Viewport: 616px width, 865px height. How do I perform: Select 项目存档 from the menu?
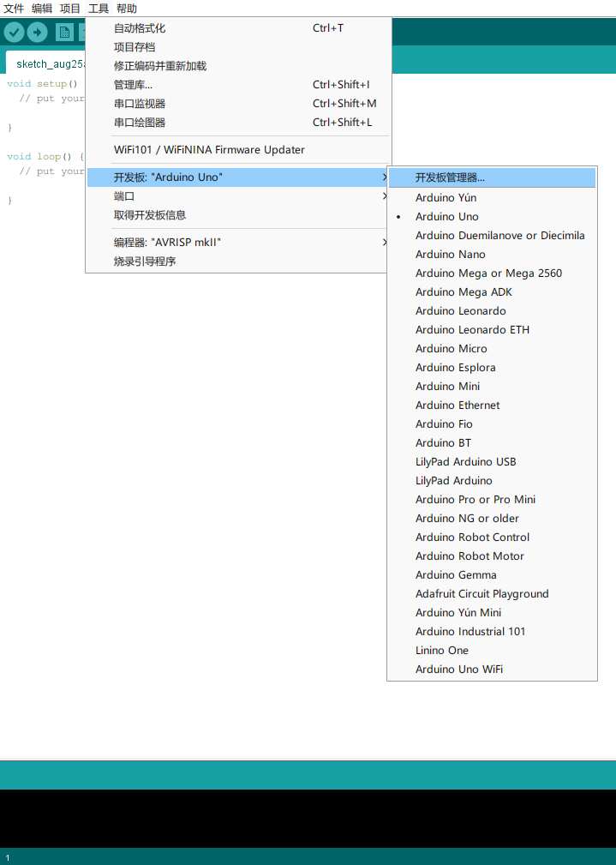pyautogui.click(x=238, y=47)
